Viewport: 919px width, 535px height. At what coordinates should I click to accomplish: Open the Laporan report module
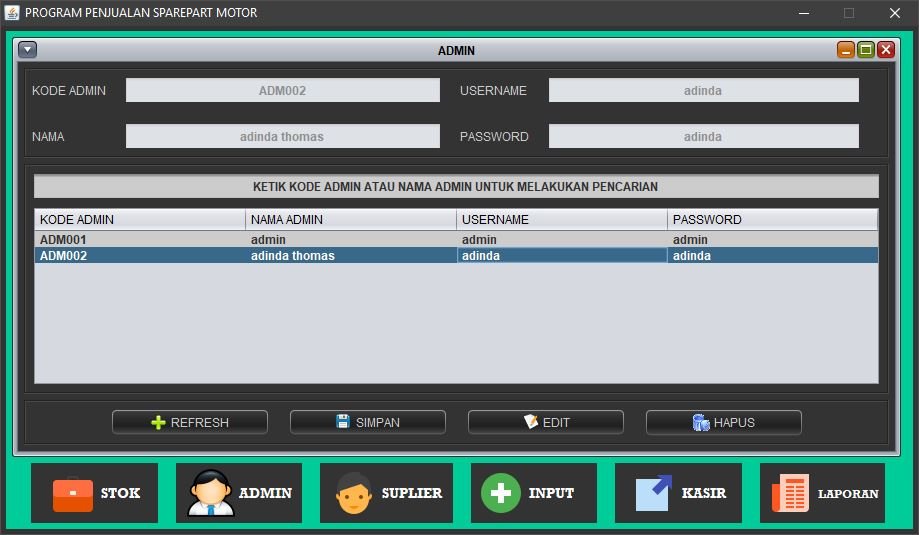tap(822, 493)
